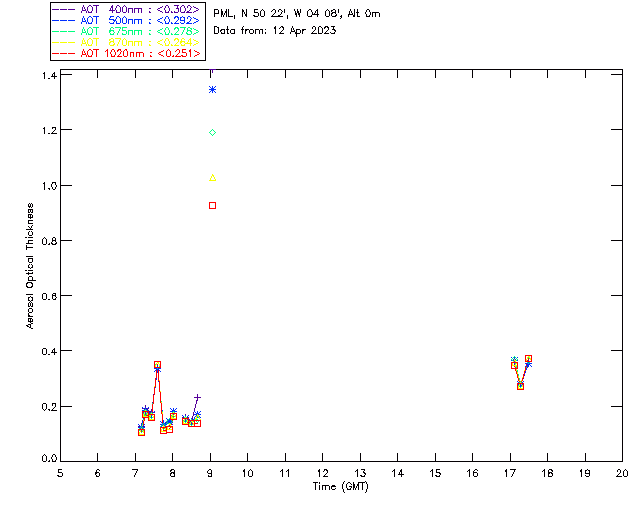Click the red square minimum near 17.3 hours

coord(520,386)
